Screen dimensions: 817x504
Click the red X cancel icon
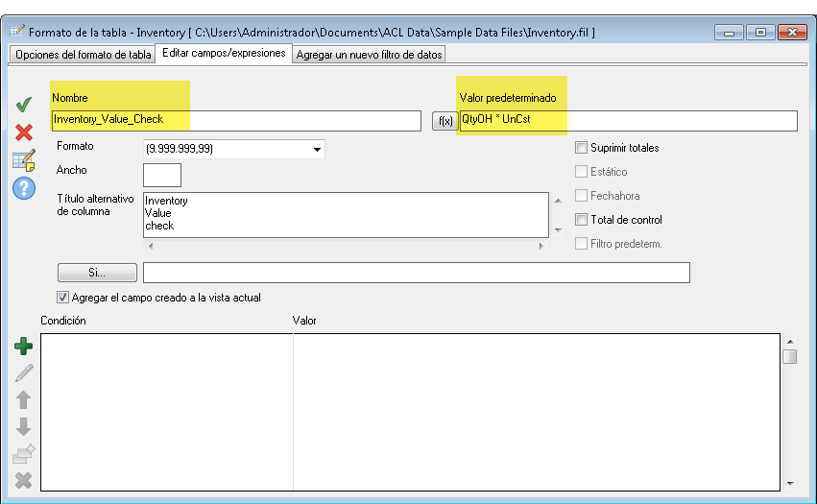pyautogui.click(x=24, y=132)
